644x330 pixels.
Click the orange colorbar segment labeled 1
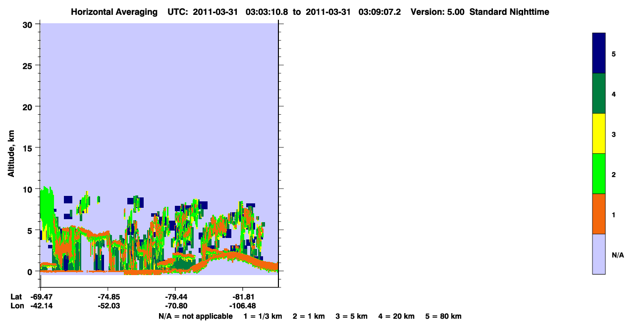[x=599, y=214]
